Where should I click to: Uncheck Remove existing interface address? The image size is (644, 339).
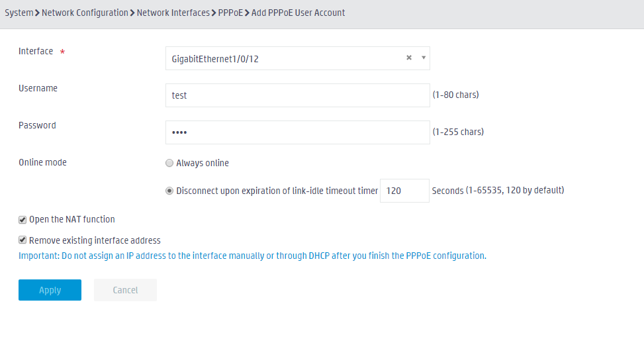tap(23, 240)
